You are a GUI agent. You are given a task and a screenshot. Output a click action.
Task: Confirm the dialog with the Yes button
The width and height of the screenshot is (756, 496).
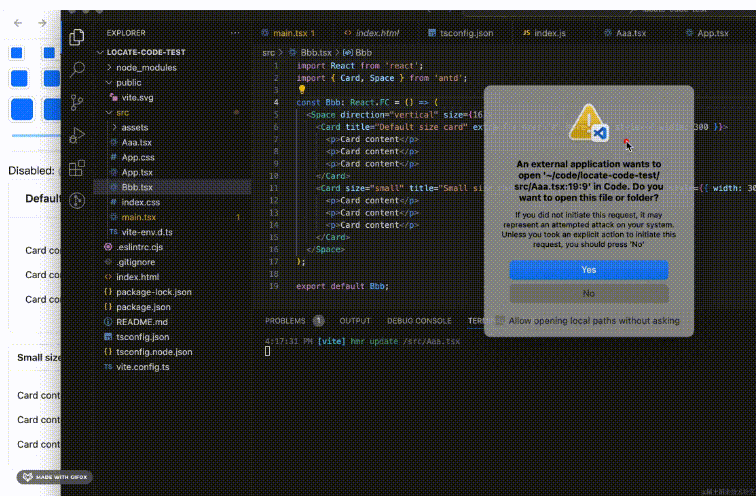[x=589, y=270]
